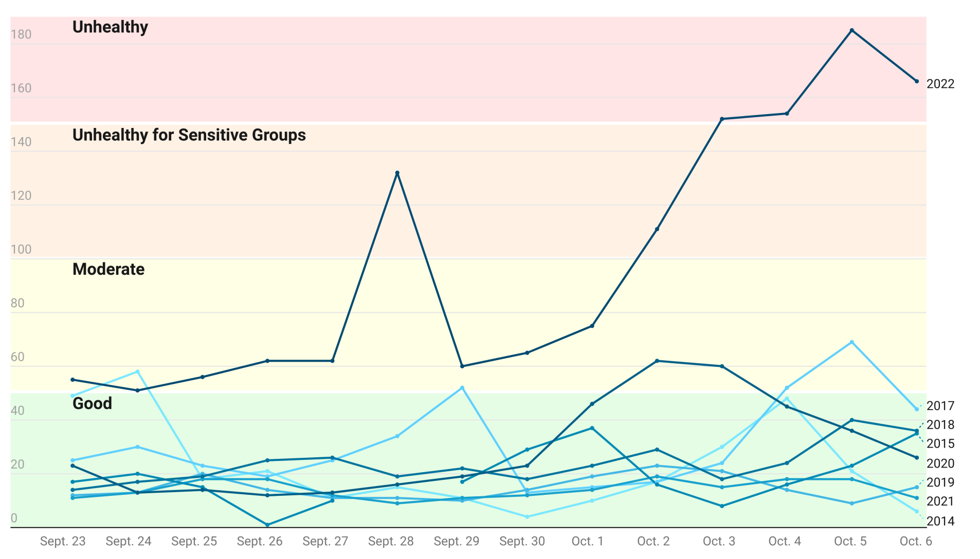Click the 2021 series label
This screenshot has width=980, height=559.
(940, 501)
